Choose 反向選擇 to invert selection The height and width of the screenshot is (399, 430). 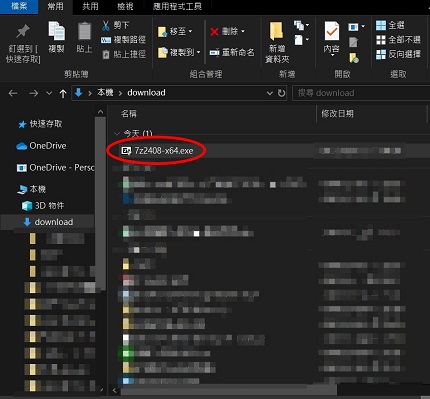398,54
